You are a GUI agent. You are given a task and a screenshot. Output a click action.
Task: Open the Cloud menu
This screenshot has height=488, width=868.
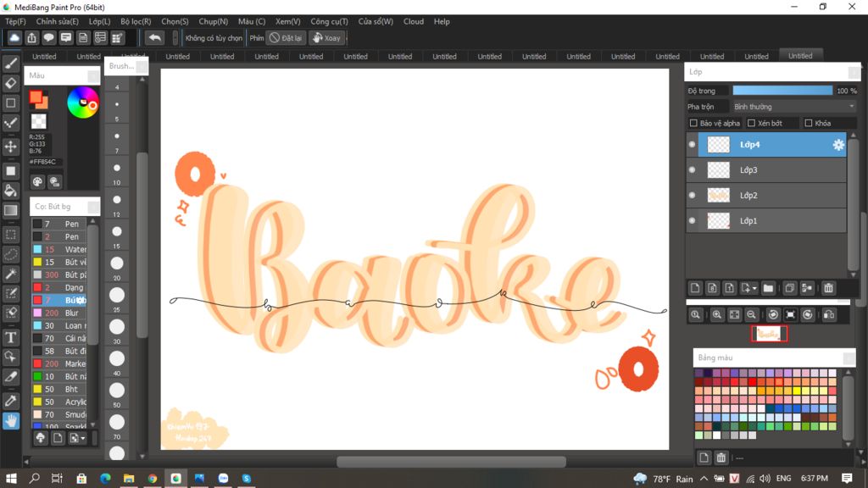414,21
